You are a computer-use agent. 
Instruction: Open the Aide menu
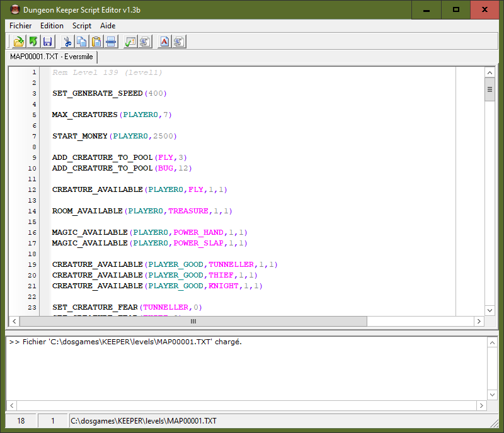[x=108, y=26]
